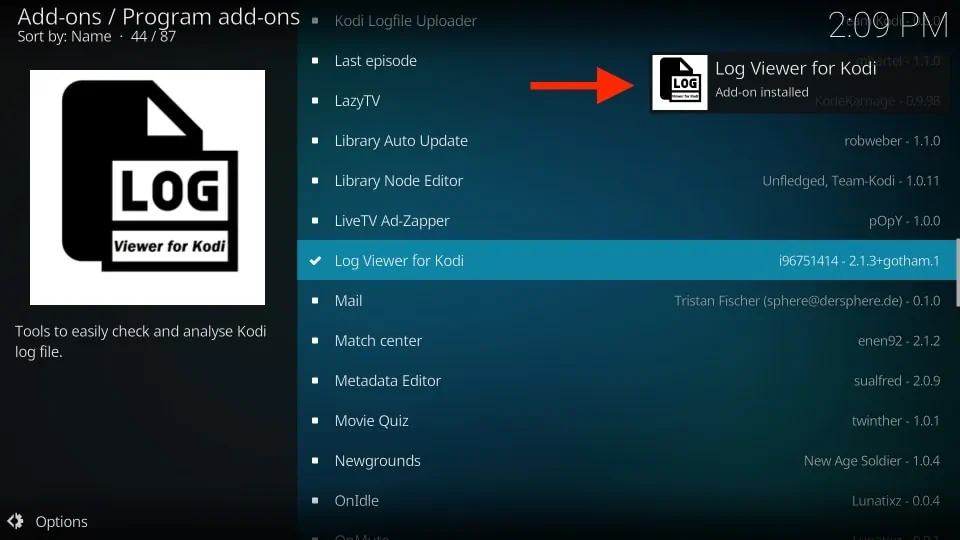This screenshot has height=540, width=960.
Task: Open the Library Node Editor add-on
Action: [628, 181]
